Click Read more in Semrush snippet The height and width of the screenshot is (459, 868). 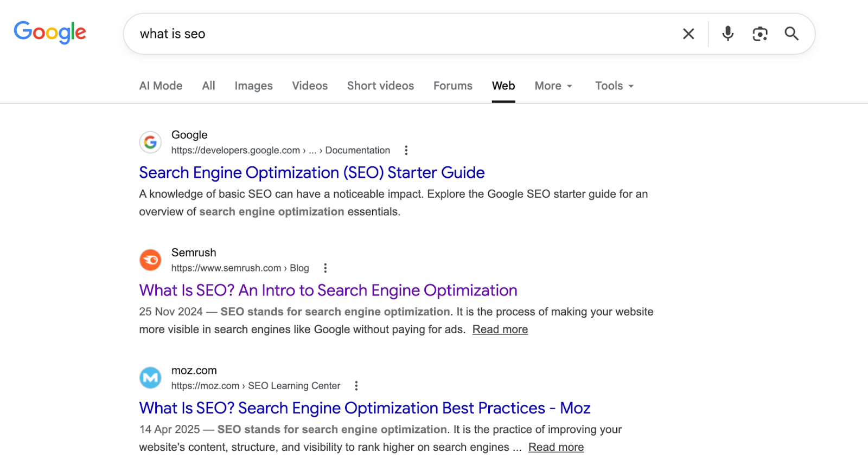(x=500, y=329)
